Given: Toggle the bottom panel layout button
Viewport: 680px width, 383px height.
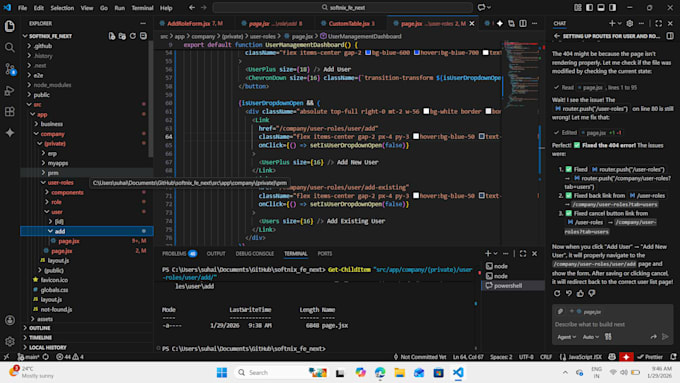Looking at the screenshot, I should tap(601, 7).
